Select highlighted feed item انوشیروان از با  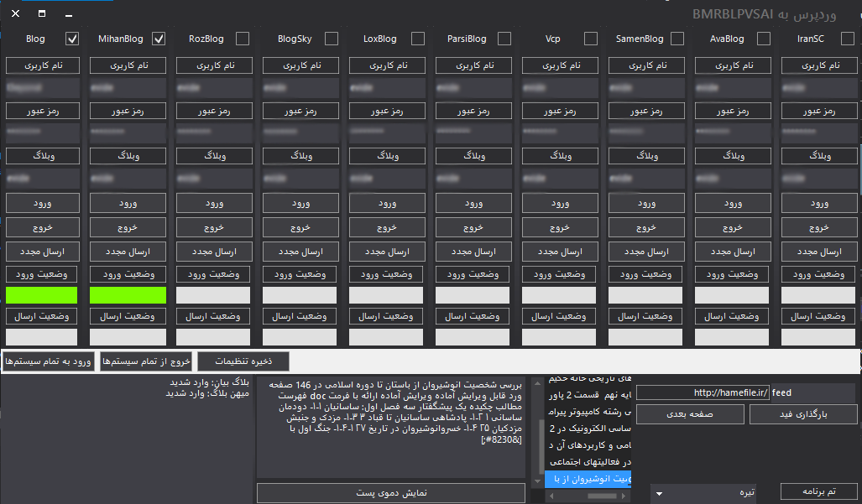point(588,479)
